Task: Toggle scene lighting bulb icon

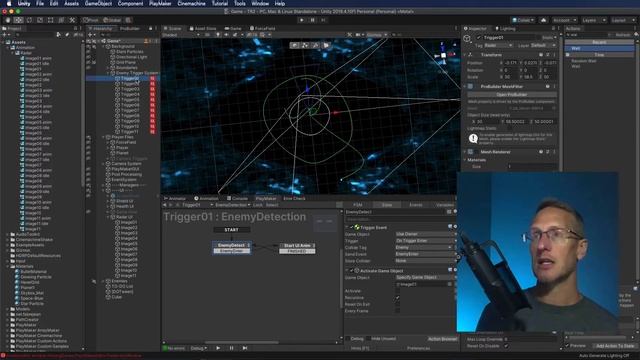Action: tap(218, 35)
